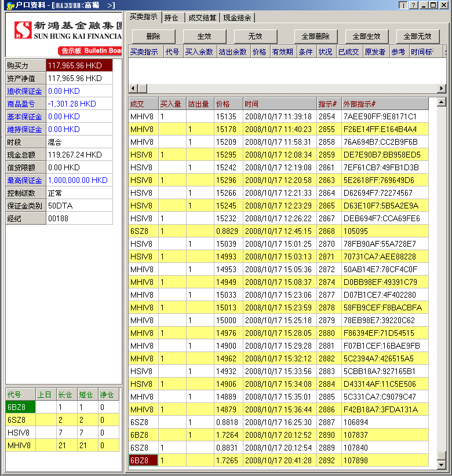Select the MHIV8 trade with order number 2854
The width and height of the screenshot is (452, 476).
click(278, 116)
